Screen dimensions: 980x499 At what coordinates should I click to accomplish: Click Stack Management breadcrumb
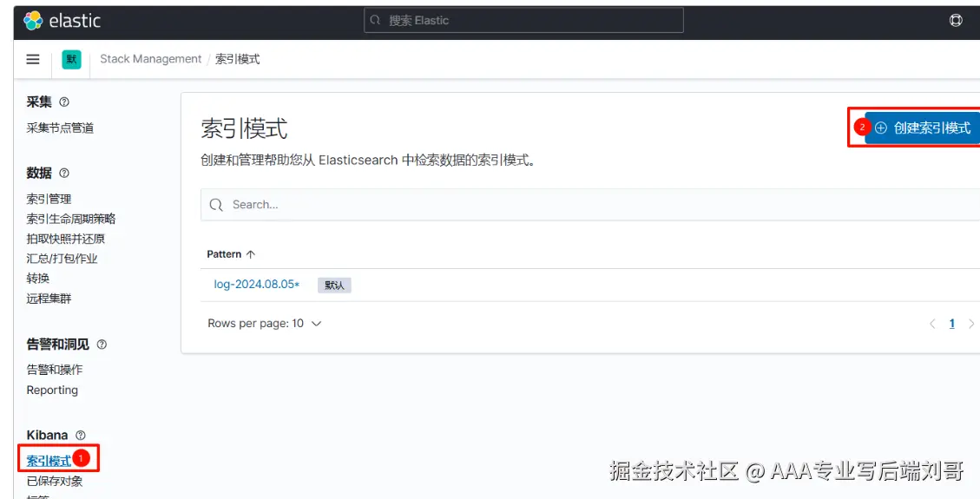tap(151, 59)
